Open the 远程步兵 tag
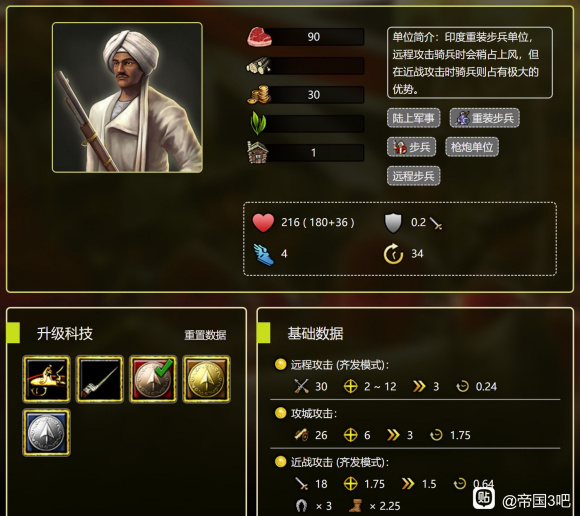The height and width of the screenshot is (516, 580). pyautogui.click(x=414, y=176)
